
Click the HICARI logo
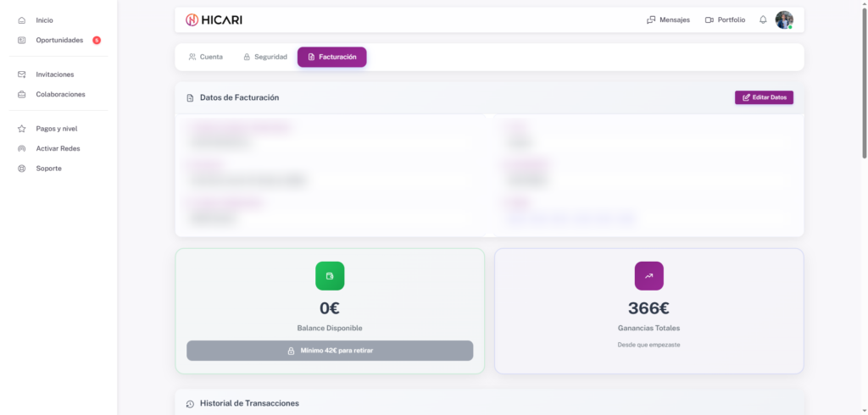(x=214, y=19)
